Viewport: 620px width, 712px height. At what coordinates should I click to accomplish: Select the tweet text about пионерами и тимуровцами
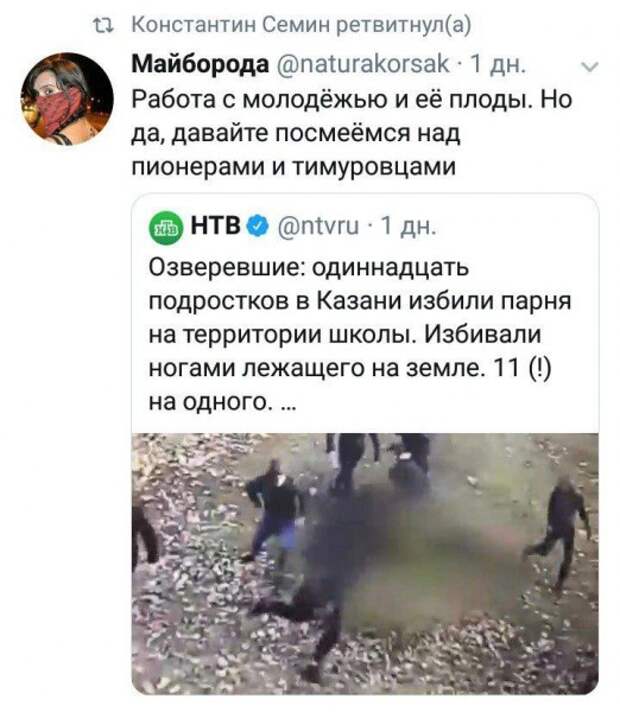(x=293, y=167)
